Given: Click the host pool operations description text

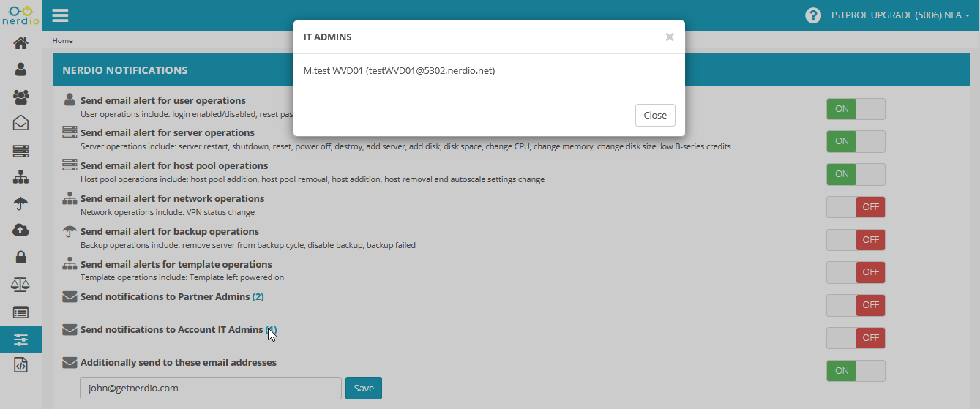Looking at the screenshot, I should coord(313,180).
